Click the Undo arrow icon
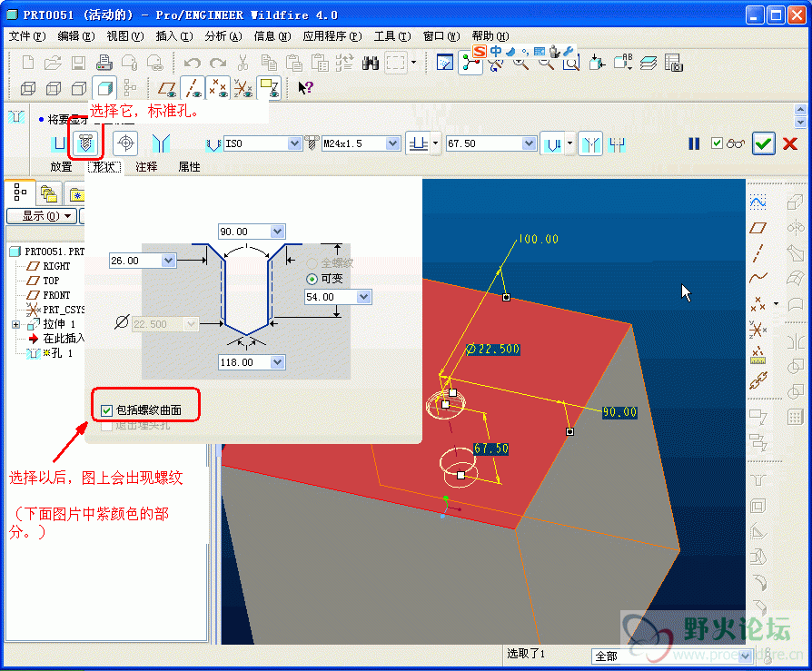The image size is (812, 671). point(193,64)
